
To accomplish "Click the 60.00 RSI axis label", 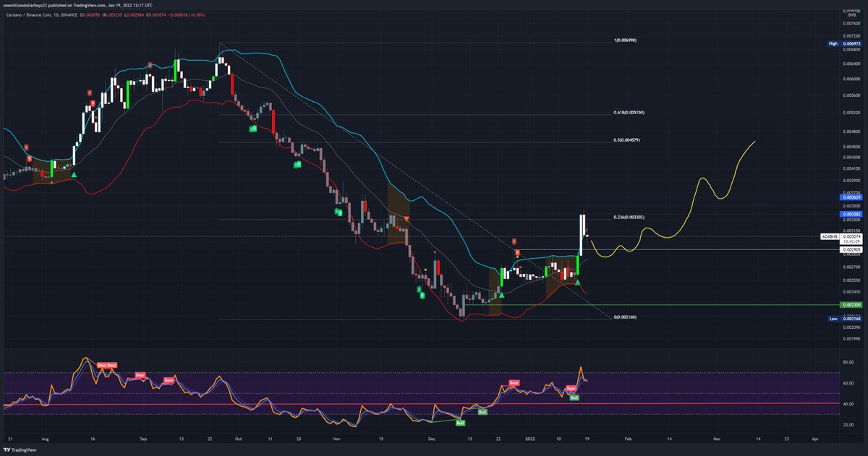I will (x=848, y=383).
